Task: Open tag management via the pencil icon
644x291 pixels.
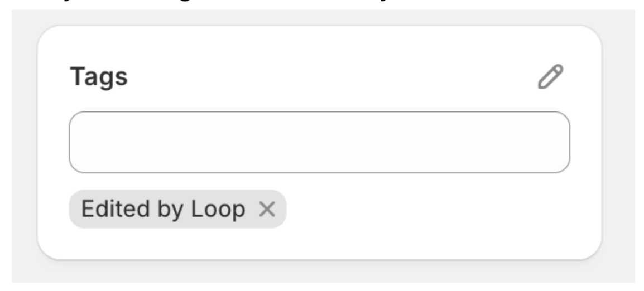Action: (550, 77)
